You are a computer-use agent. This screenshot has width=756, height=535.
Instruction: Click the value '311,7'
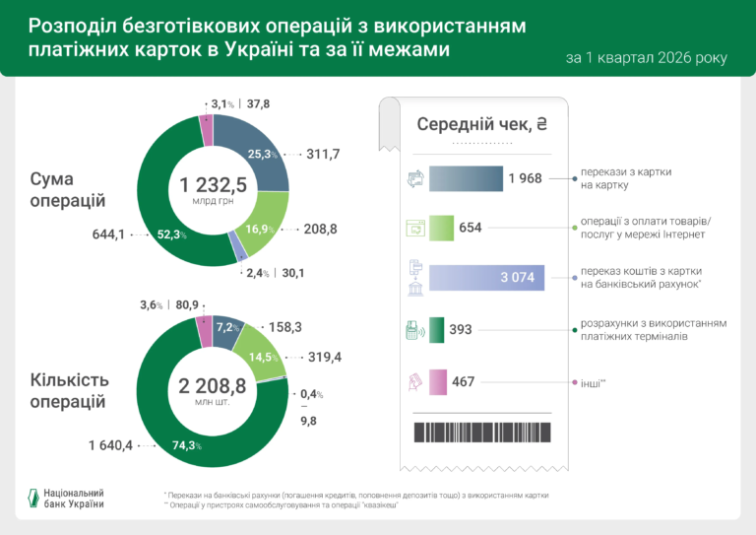tap(323, 155)
